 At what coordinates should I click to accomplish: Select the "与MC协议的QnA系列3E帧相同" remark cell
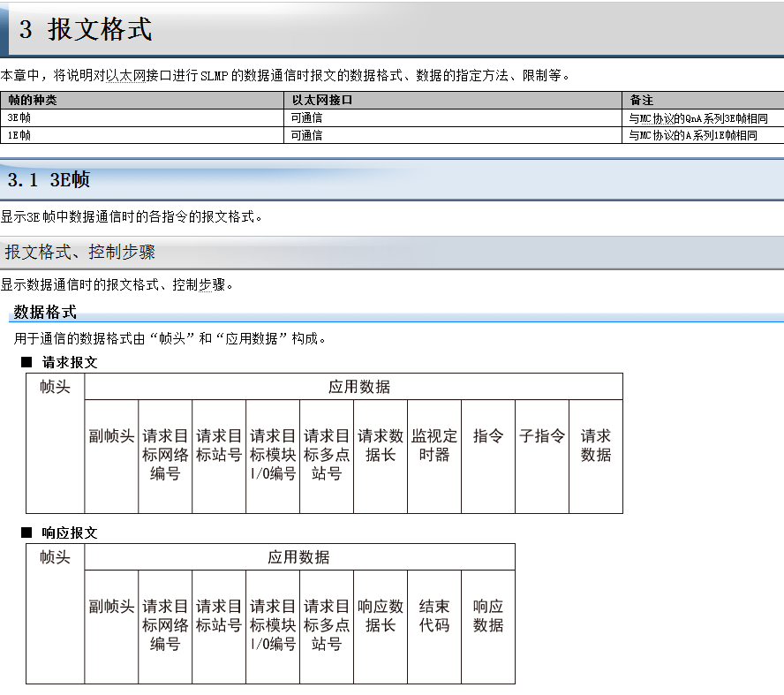[x=692, y=118]
